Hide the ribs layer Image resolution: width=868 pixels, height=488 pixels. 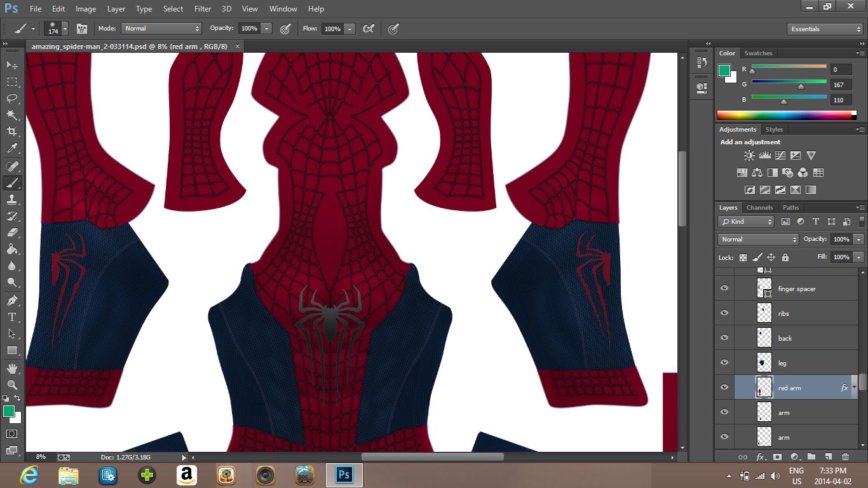pyautogui.click(x=724, y=313)
